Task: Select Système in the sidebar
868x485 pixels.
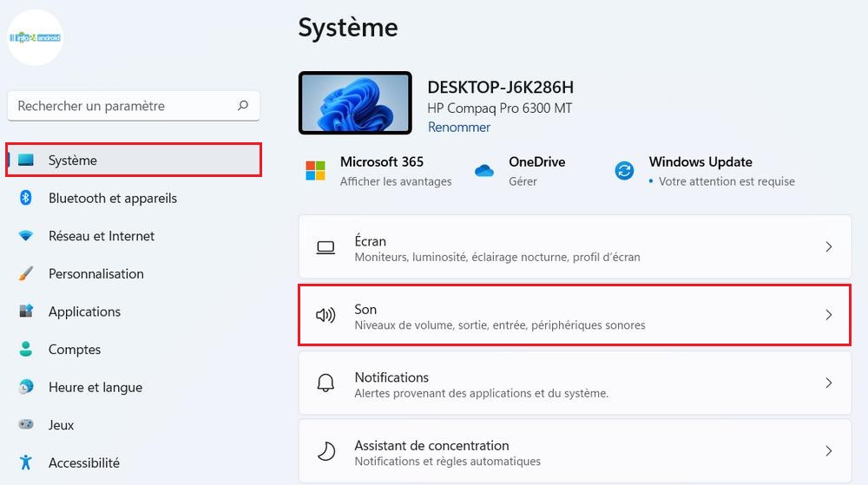Action: [x=134, y=160]
